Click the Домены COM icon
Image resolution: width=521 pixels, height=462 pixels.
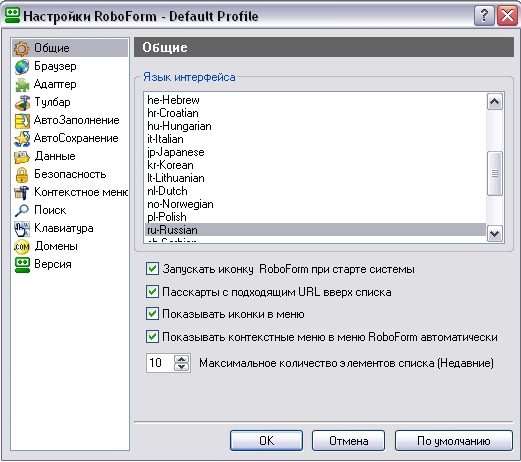click(22, 247)
